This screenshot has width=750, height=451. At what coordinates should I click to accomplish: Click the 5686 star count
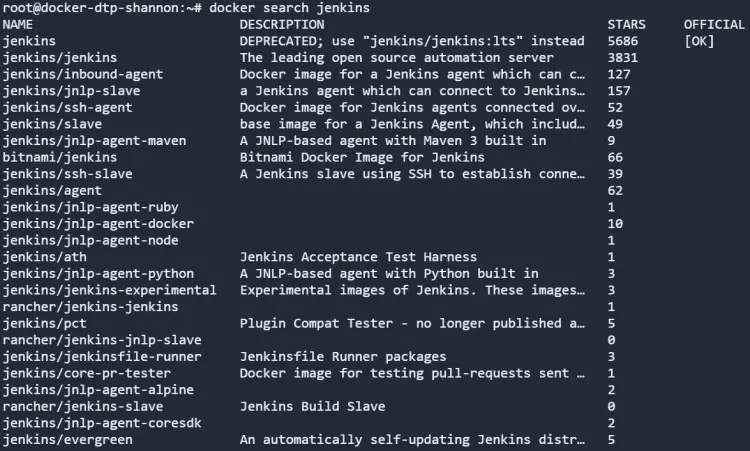coord(622,41)
